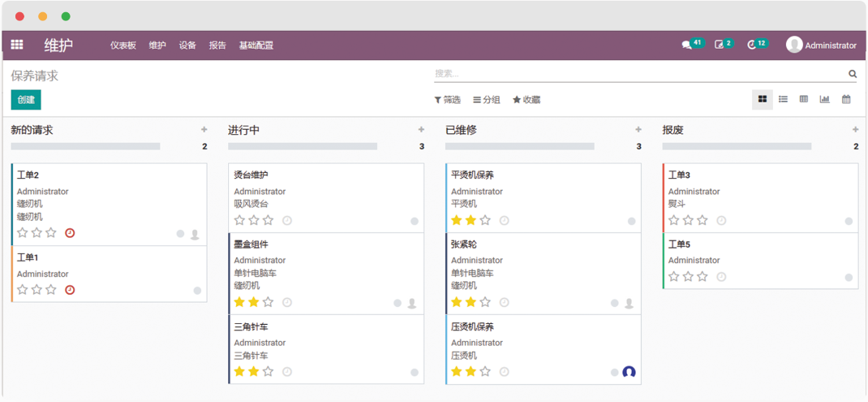Open the 筛选 filter dropdown
Screen dimensions: 868x402
447,100
